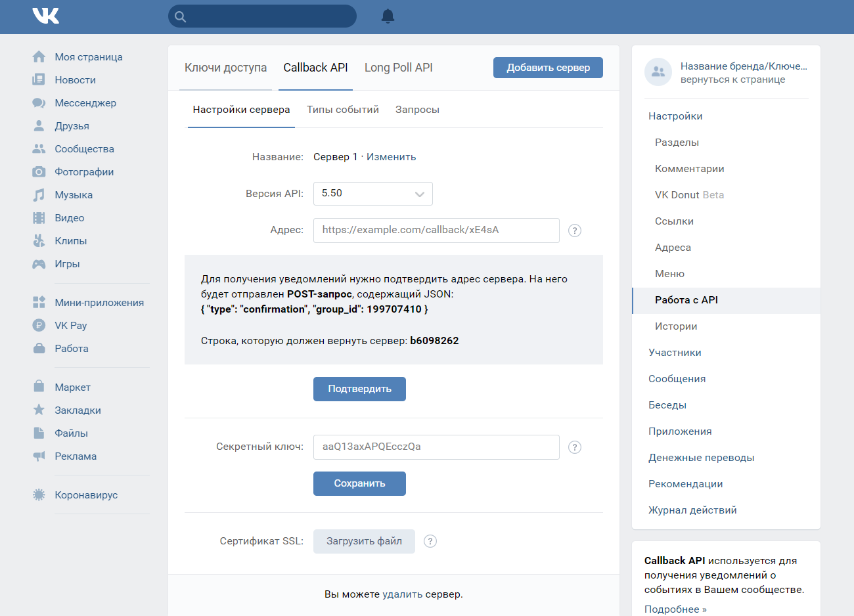Click the Добавить сервер button
The image size is (854, 616).
[548, 68]
